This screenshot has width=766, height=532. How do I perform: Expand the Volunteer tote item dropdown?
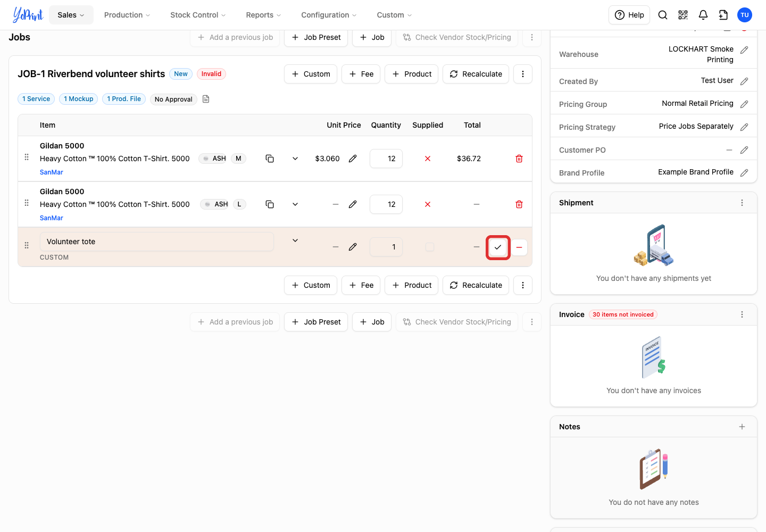(x=295, y=240)
